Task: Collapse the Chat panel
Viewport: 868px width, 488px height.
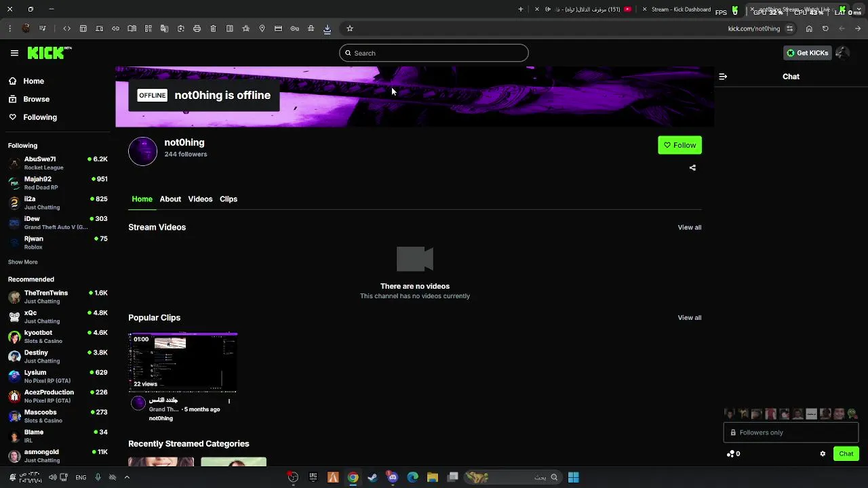Action: click(x=723, y=77)
